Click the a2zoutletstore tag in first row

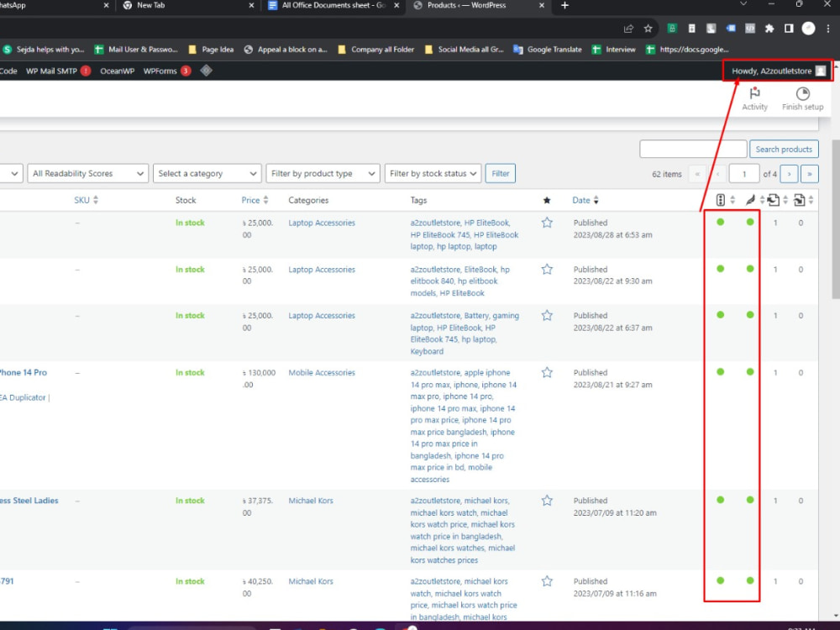click(x=435, y=223)
